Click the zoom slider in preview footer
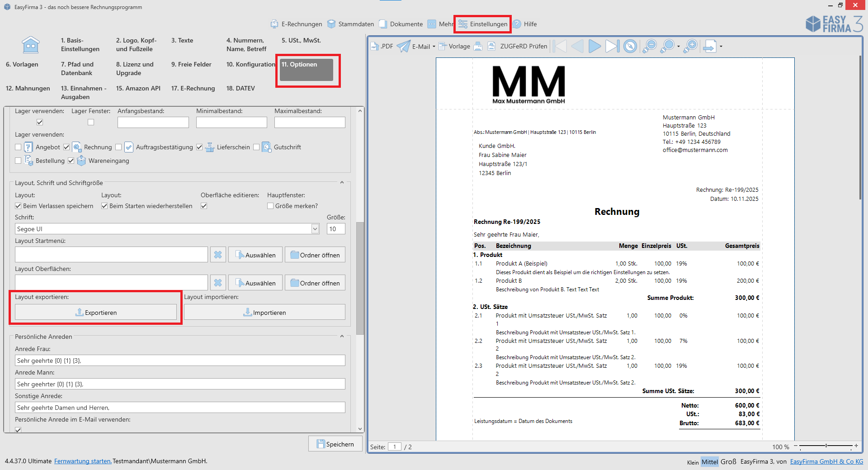The width and height of the screenshot is (868, 470). pos(826,446)
